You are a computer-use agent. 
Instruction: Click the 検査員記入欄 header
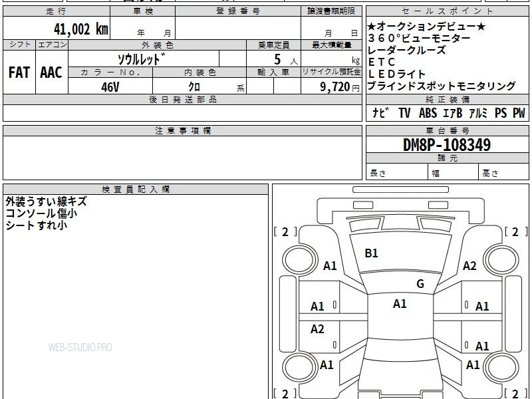tap(136, 190)
